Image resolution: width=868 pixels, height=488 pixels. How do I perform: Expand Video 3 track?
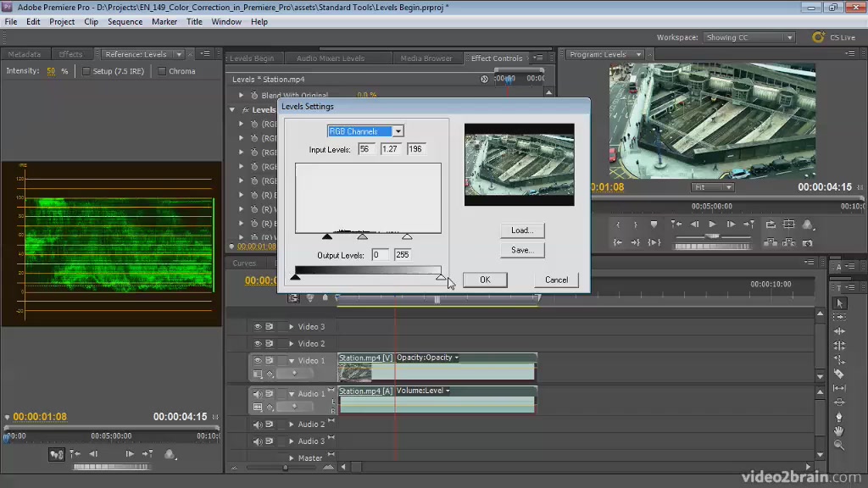(x=292, y=327)
